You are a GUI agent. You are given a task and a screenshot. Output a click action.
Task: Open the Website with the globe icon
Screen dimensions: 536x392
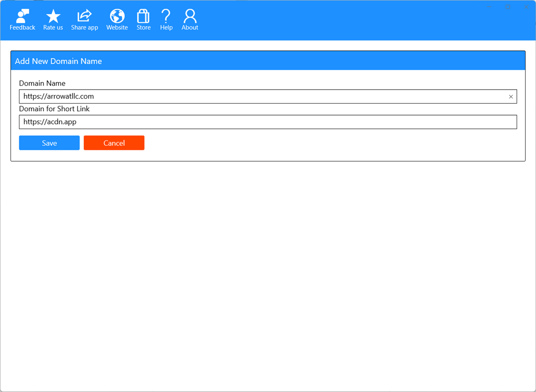pos(117,16)
